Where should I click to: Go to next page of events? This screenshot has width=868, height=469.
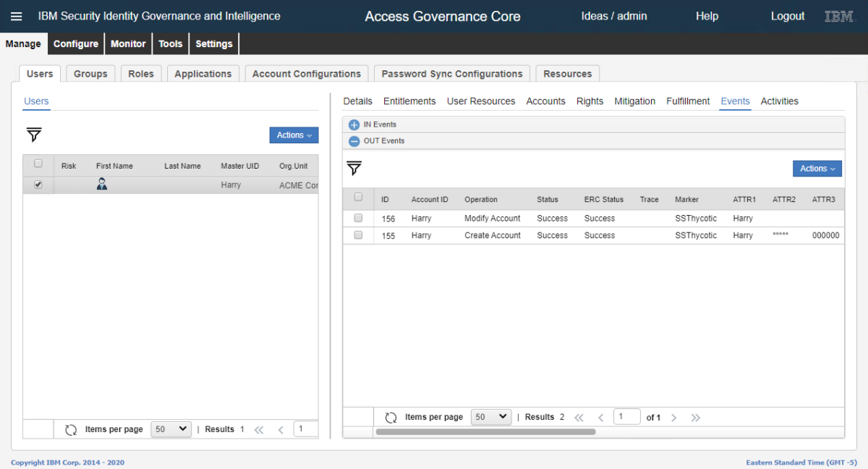coord(674,418)
